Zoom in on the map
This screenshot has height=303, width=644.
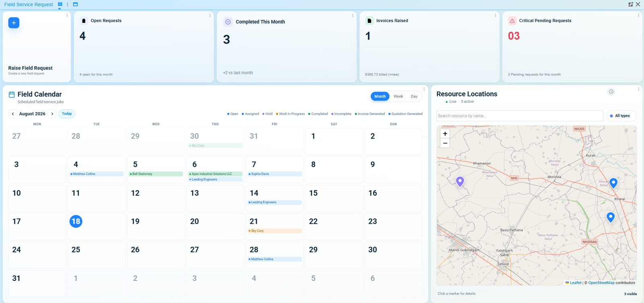click(x=445, y=134)
